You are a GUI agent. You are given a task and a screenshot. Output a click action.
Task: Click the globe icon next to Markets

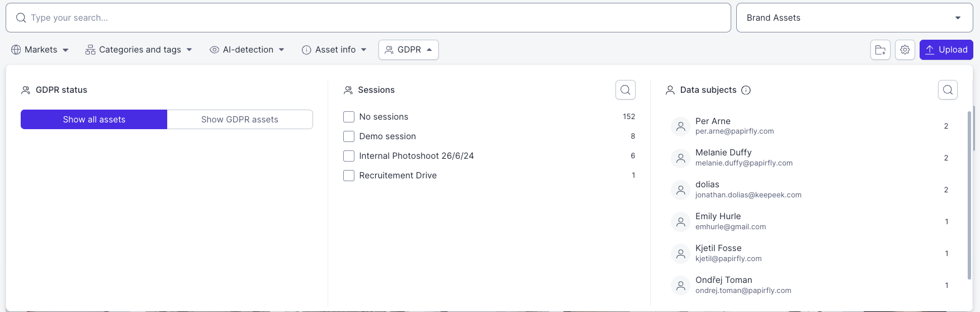click(x=16, y=50)
